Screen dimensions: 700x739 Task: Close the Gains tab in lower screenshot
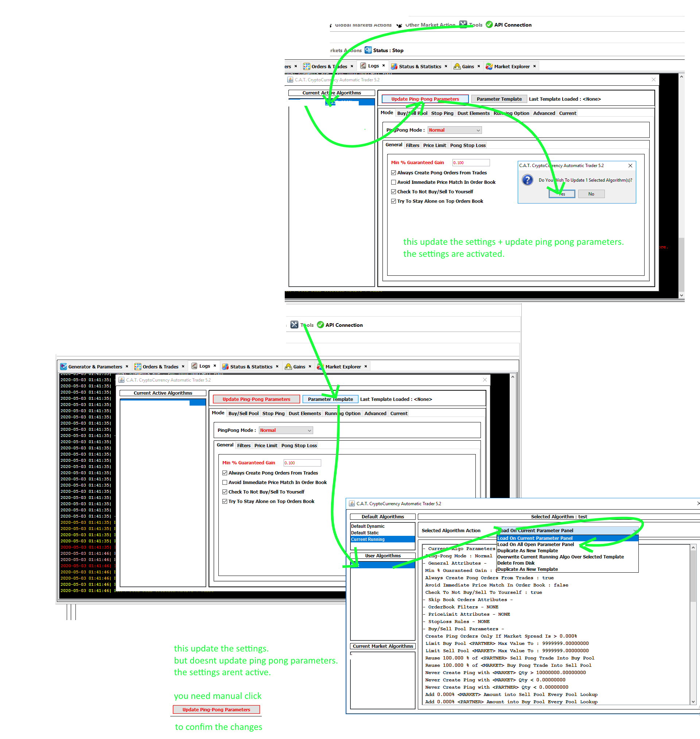(310, 367)
